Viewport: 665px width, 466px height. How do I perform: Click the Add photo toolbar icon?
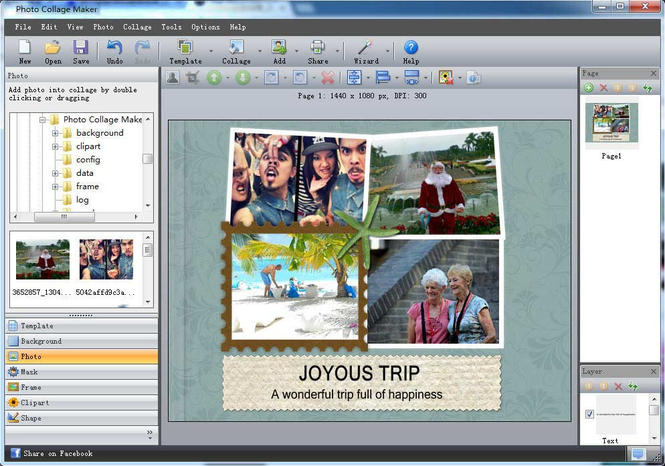click(279, 47)
